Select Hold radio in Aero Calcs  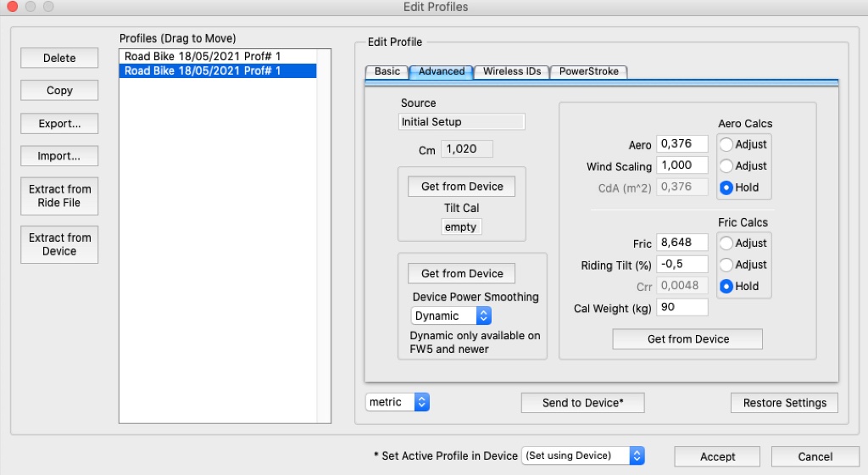(726, 187)
